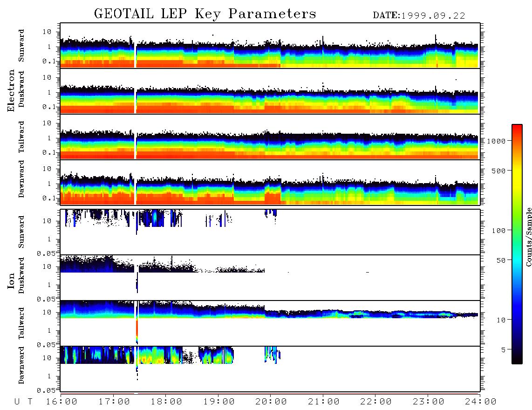Viewport: 532px width, 410px height.
Task: Click the vertical Electron group label
Action: tap(11, 90)
